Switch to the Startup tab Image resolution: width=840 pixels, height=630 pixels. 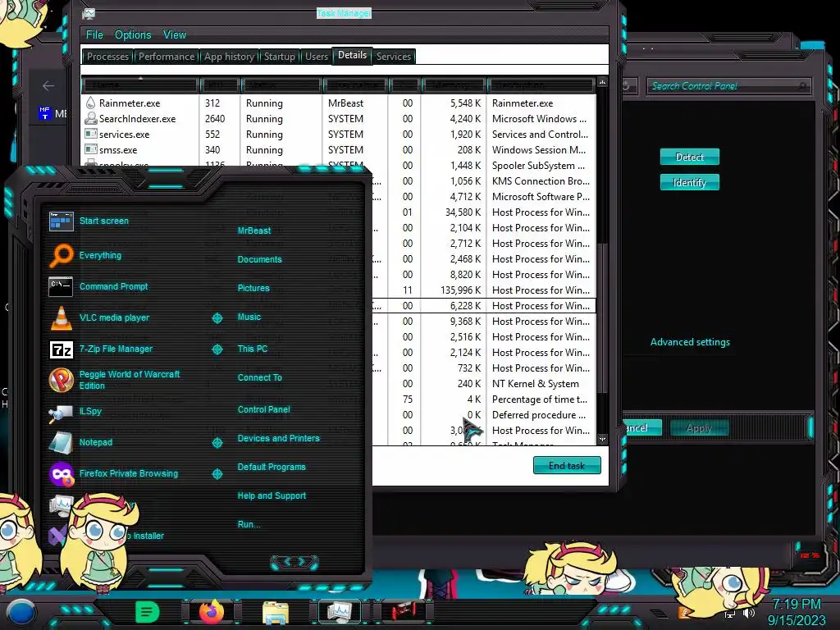click(279, 57)
